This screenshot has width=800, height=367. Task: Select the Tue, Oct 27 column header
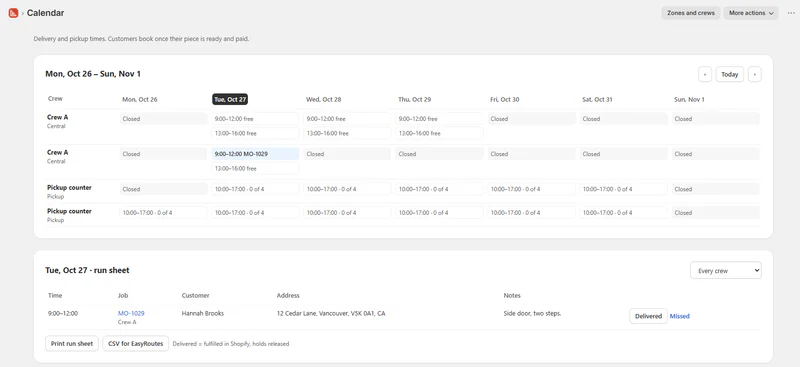[230, 99]
